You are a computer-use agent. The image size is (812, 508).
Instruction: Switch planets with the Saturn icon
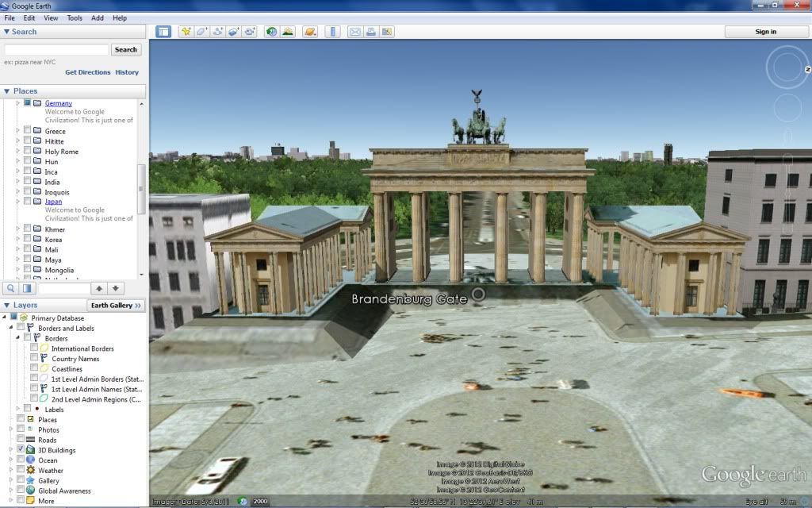pyautogui.click(x=310, y=32)
